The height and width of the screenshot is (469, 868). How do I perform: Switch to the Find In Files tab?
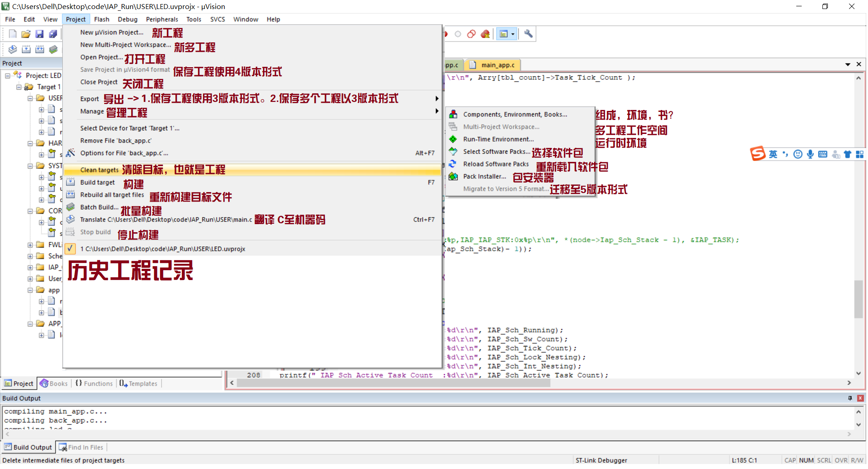click(81, 447)
